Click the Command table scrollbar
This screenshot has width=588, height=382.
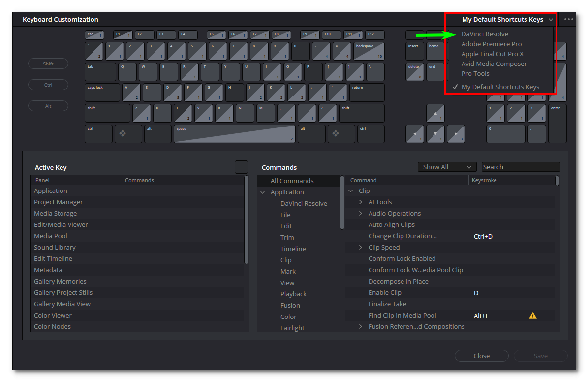coord(557,181)
